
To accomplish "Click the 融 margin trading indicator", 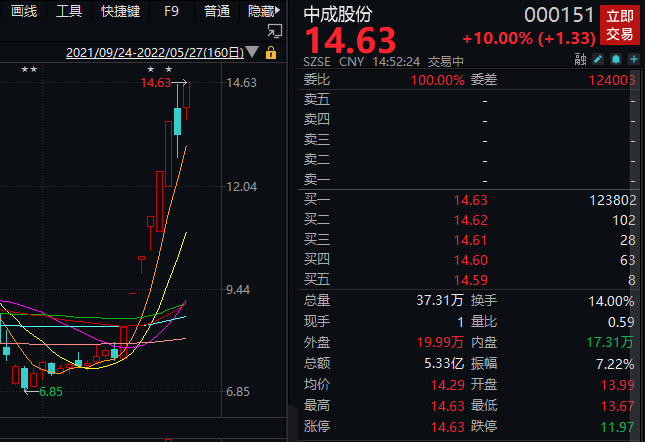I will tap(580, 60).
